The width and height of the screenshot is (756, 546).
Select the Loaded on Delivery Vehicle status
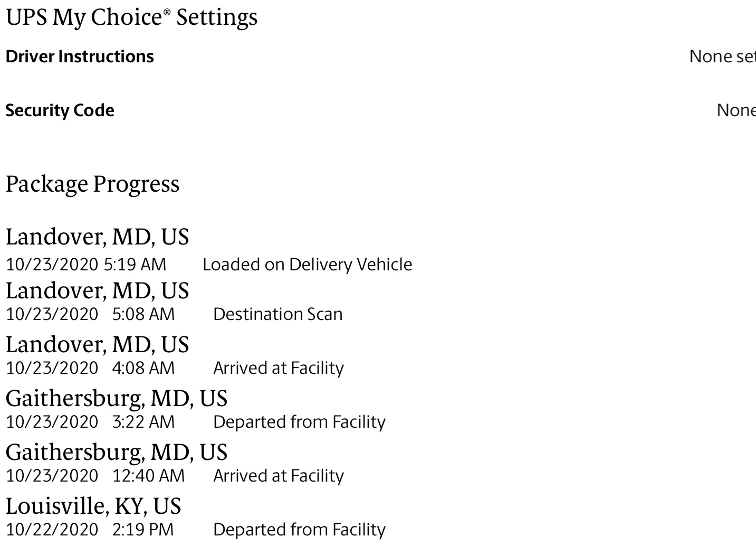pos(308,265)
